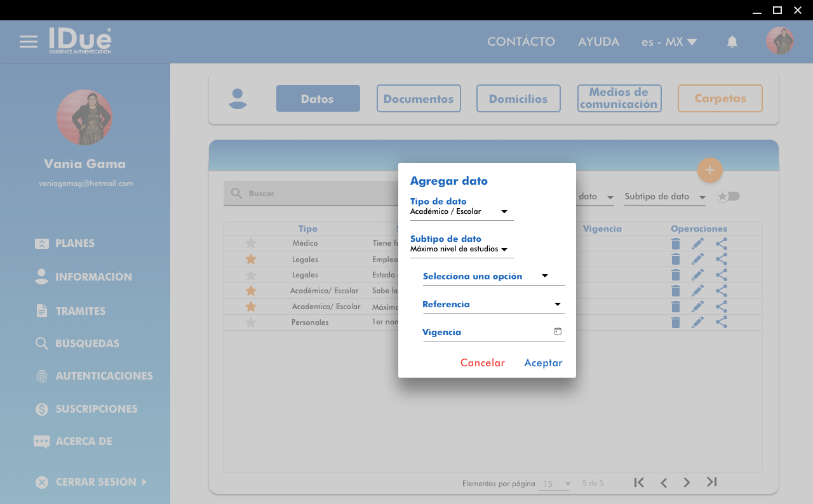Click the orange plus add button
The width and height of the screenshot is (813, 504).
[x=709, y=170]
